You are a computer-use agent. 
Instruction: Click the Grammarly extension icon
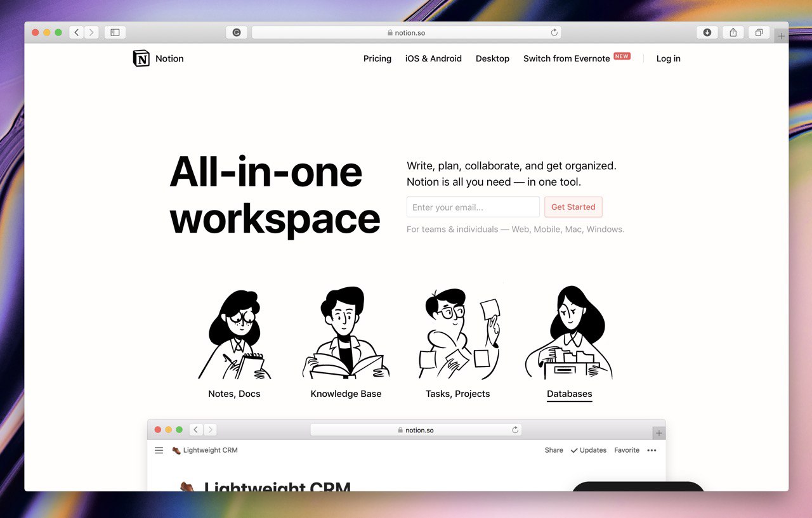pos(237,32)
